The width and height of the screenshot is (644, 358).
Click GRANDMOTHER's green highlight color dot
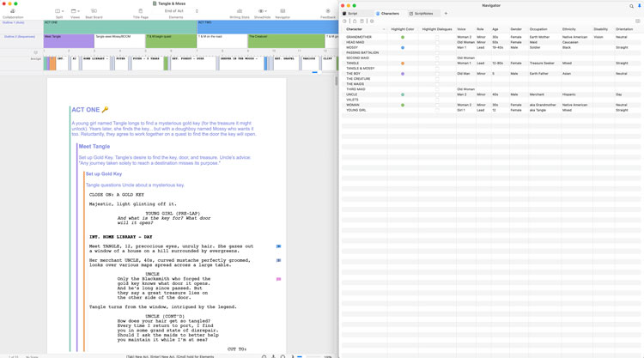tap(403, 37)
